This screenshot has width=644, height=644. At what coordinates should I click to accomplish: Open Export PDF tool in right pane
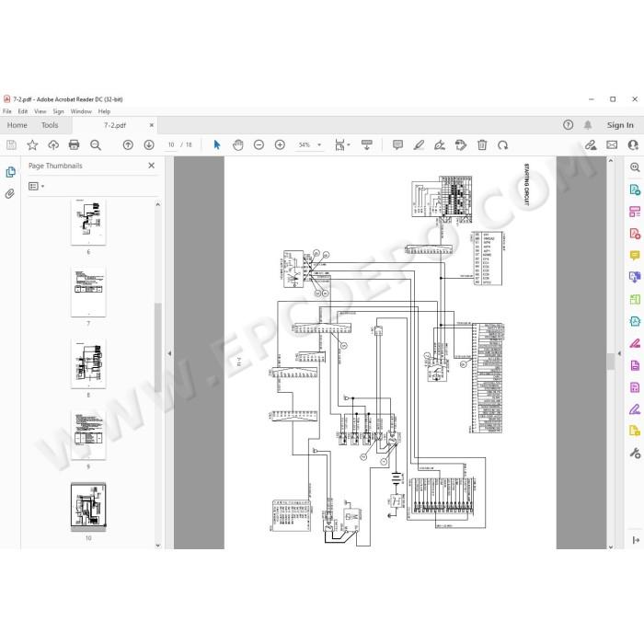635,190
